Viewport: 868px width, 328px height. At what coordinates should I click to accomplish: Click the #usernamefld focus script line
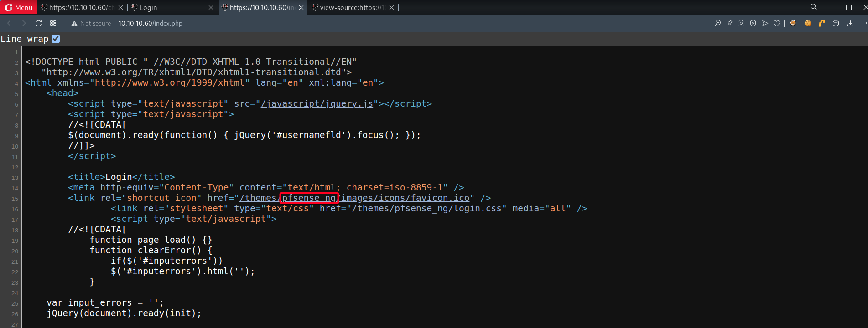[x=244, y=135]
